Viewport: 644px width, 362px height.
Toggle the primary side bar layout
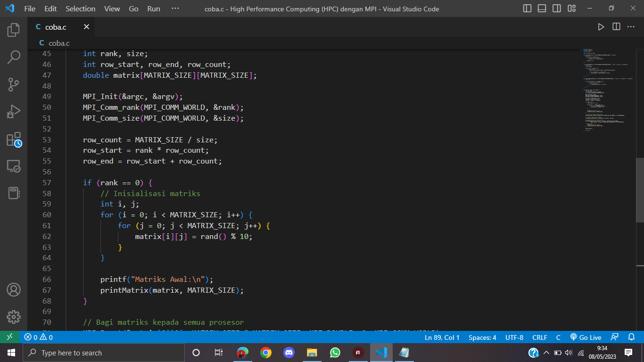(528, 8)
